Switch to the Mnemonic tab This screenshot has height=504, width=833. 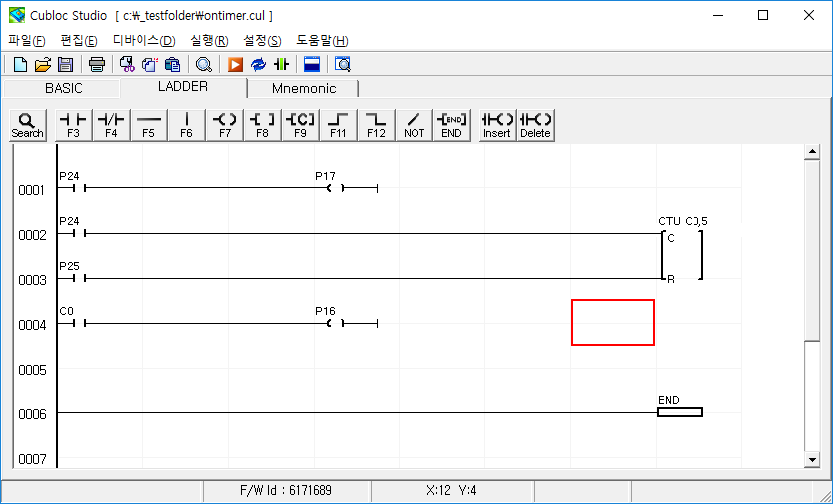304,88
